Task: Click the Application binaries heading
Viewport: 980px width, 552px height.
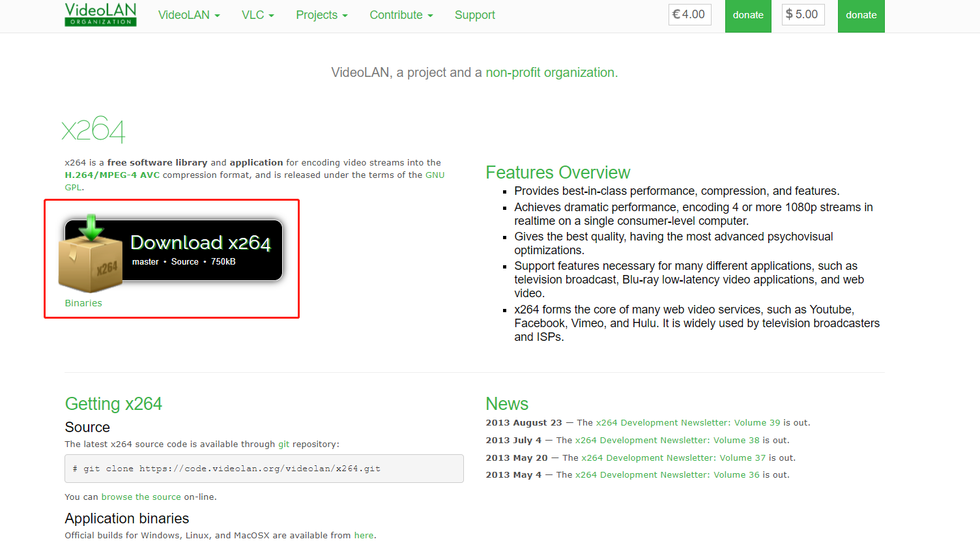Action: [x=127, y=519]
